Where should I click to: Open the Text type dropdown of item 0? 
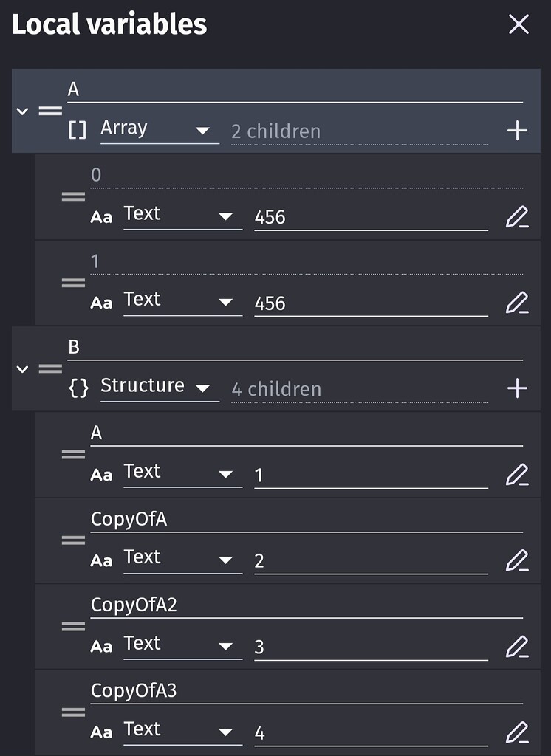(183, 216)
